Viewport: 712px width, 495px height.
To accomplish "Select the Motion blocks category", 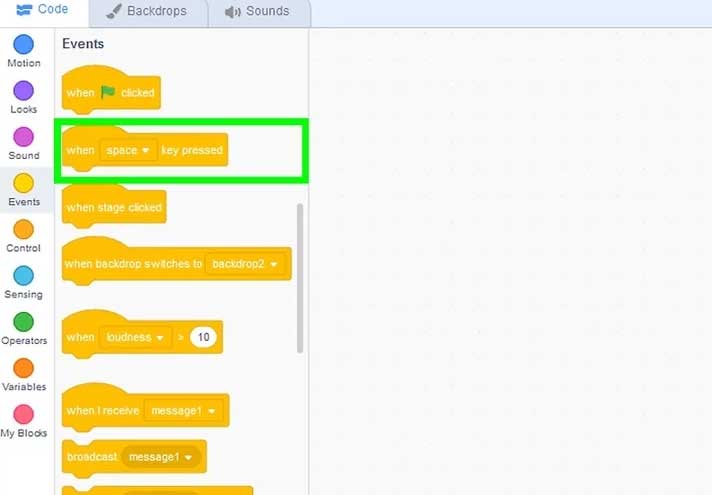I will point(24,51).
